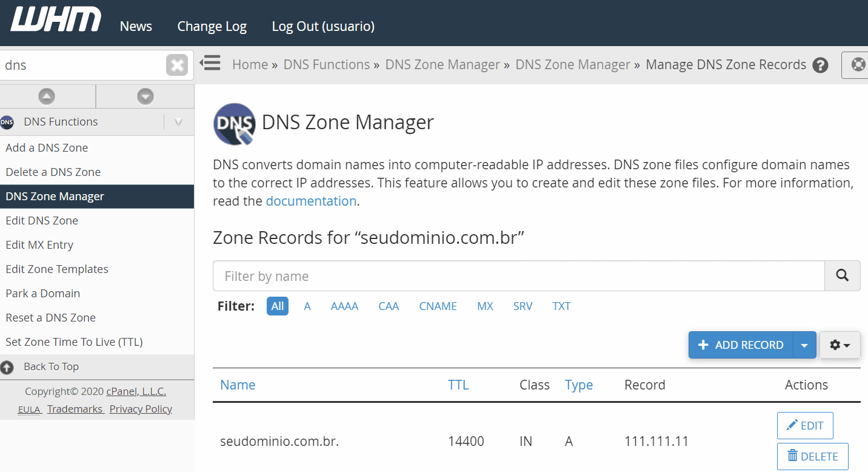868x472 pixels.
Task: Select DNS Zone Manager in sidebar
Action: coord(97,197)
